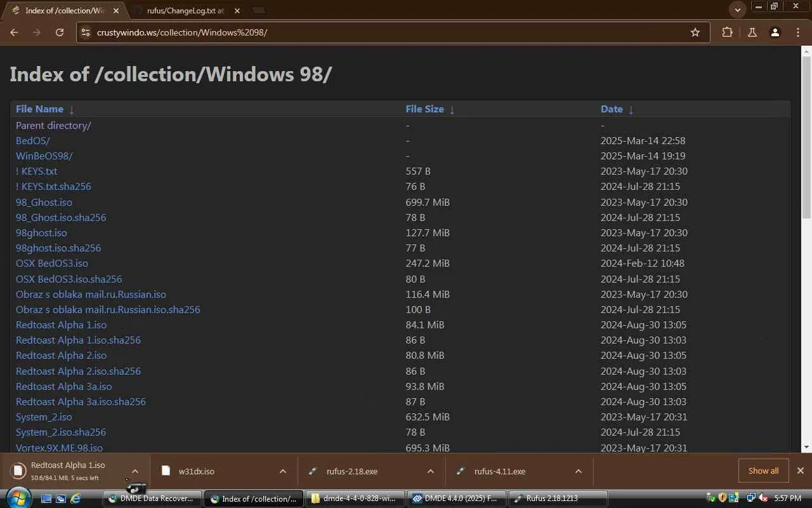Click Show Desktop quick launch icon
The height and width of the screenshot is (508, 812).
(46, 498)
